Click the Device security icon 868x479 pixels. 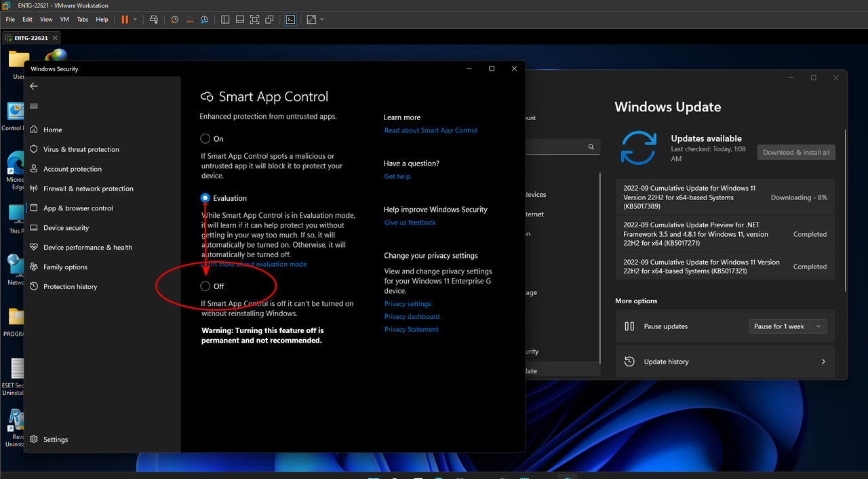point(34,228)
